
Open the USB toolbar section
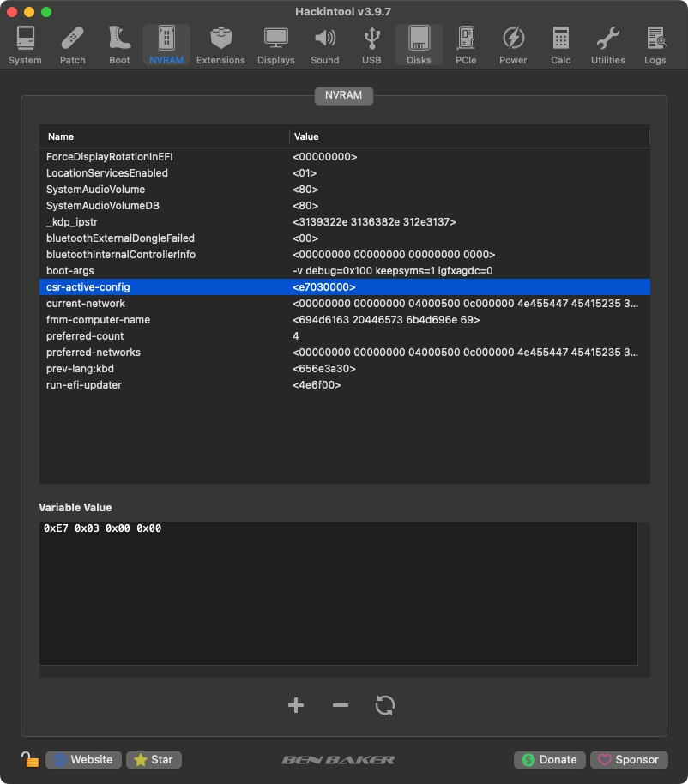pos(371,45)
